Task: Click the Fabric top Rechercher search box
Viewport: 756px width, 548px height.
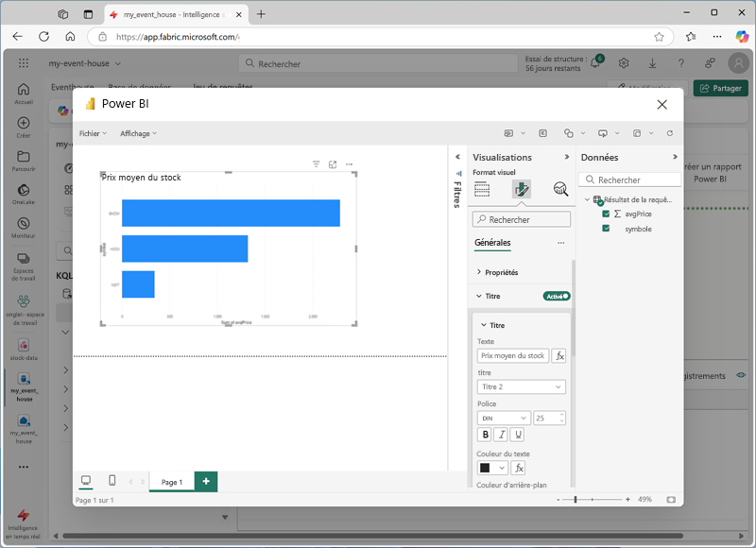Action: pos(377,63)
